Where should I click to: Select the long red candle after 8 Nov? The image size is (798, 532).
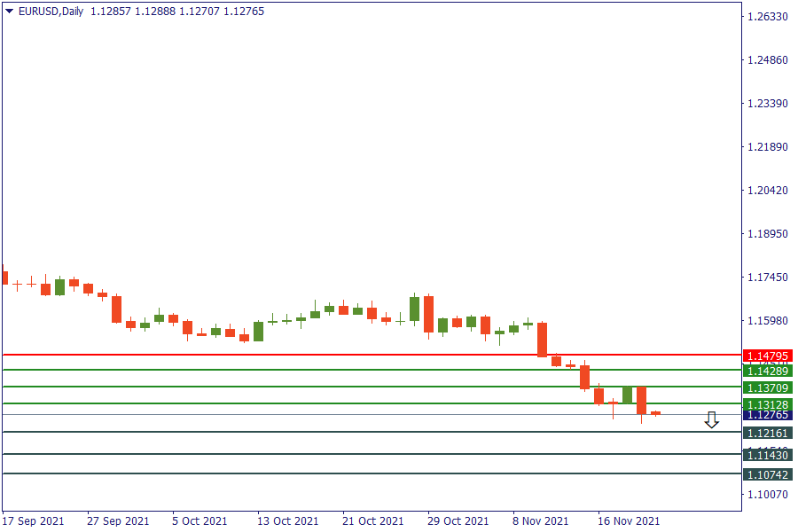[542, 340]
